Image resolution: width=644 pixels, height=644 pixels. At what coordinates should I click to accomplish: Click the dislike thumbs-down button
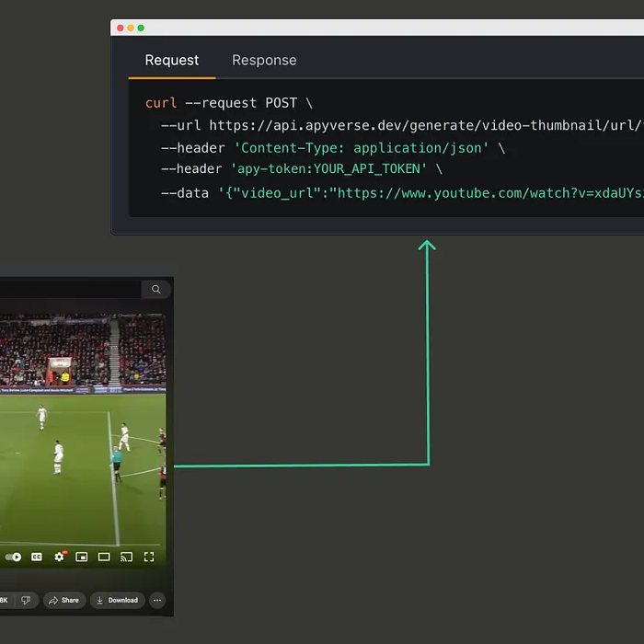(x=26, y=600)
